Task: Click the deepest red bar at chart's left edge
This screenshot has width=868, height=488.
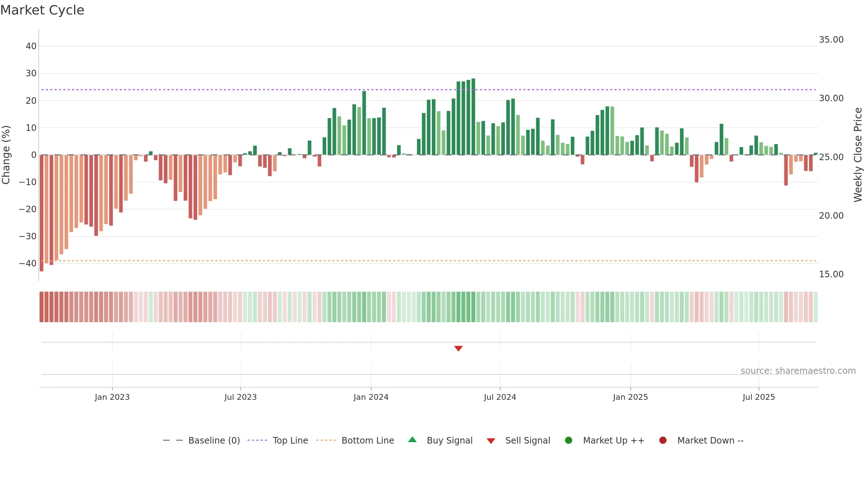Action: (x=42, y=213)
